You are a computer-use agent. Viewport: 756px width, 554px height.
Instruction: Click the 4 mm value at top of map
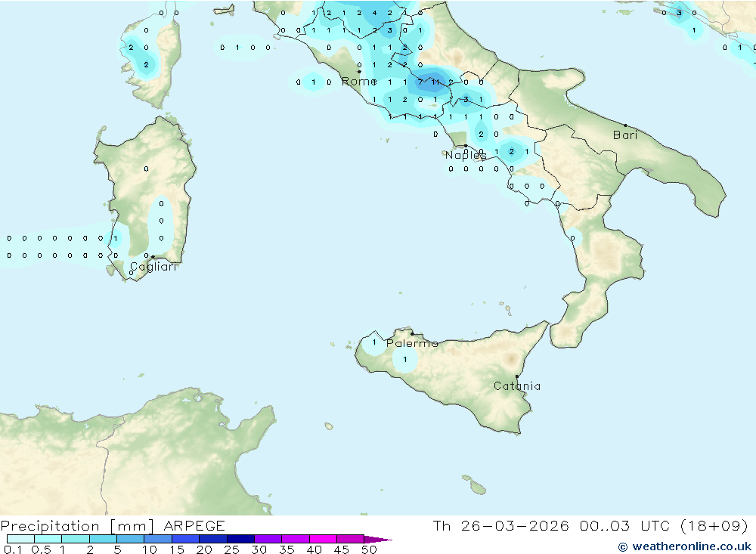[375, 13]
